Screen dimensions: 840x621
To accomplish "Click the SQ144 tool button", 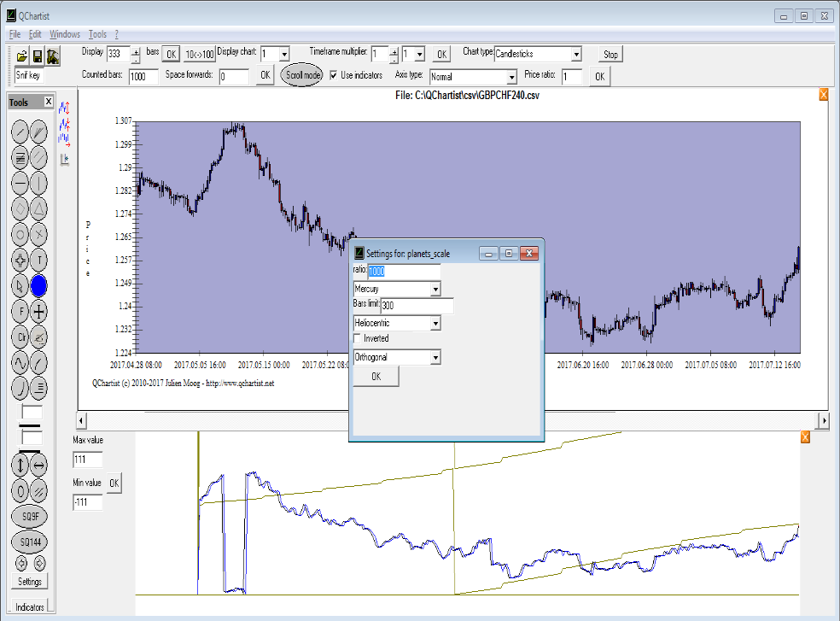I will (x=30, y=542).
